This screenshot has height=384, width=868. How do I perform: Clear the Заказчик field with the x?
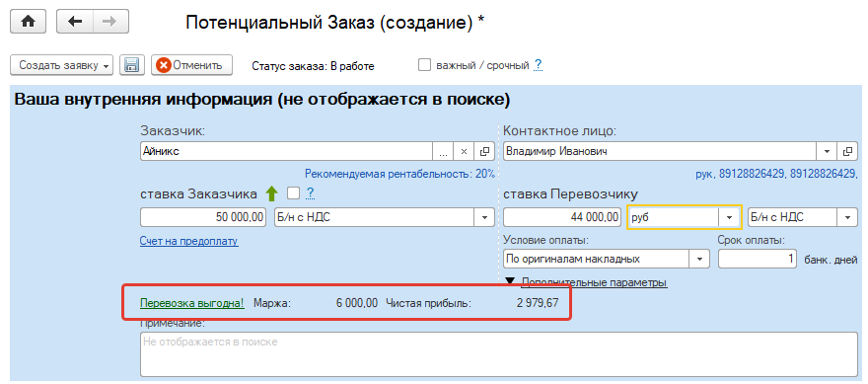point(464,151)
